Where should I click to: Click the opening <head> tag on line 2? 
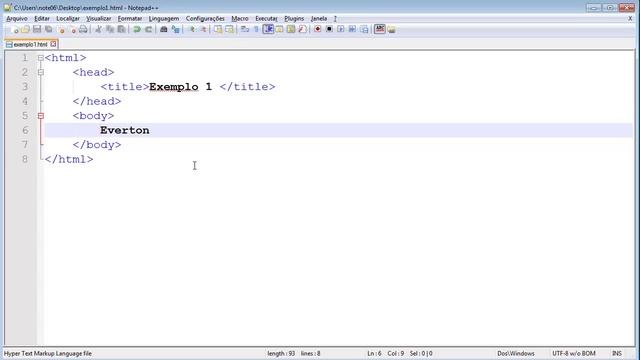[x=93, y=72]
